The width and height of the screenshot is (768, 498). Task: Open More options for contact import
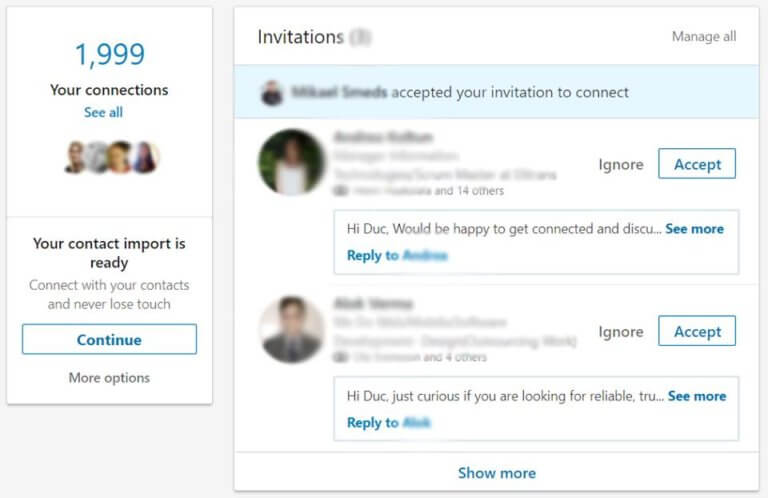pyautogui.click(x=109, y=378)
